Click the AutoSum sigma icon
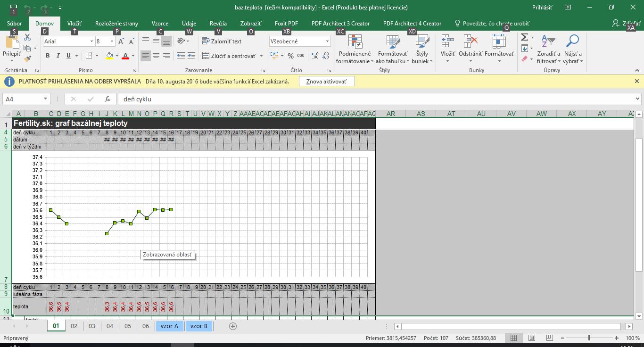This screenshot has height=347, width=644. [x=524, y=37]
